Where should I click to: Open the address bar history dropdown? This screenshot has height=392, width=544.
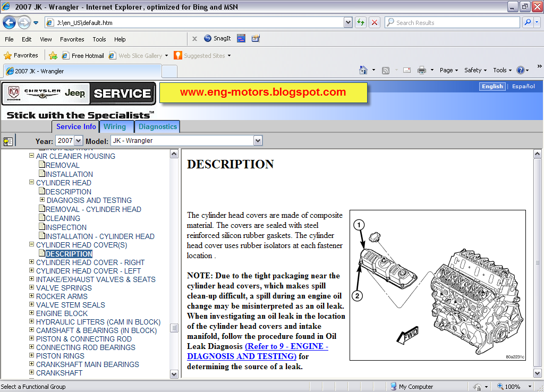coord(348,22)
